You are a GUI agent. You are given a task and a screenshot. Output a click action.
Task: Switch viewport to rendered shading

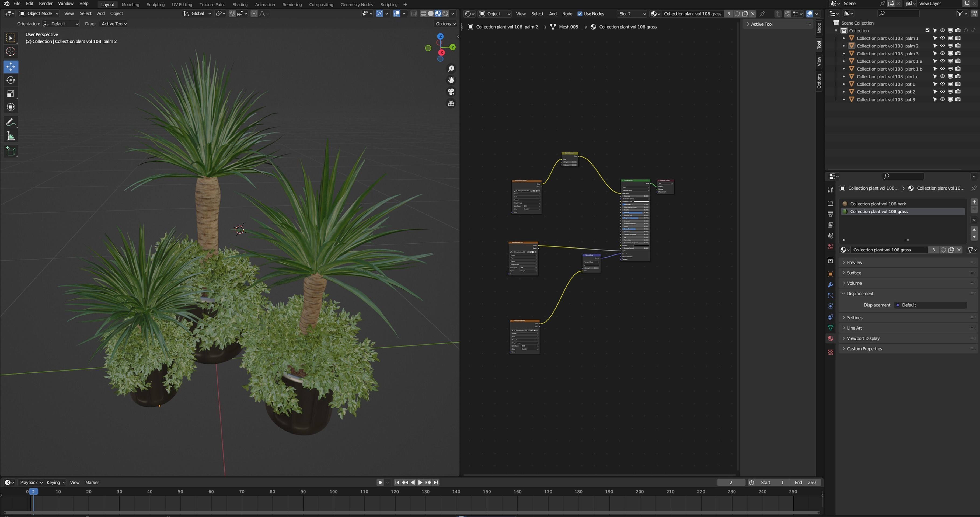445,13
